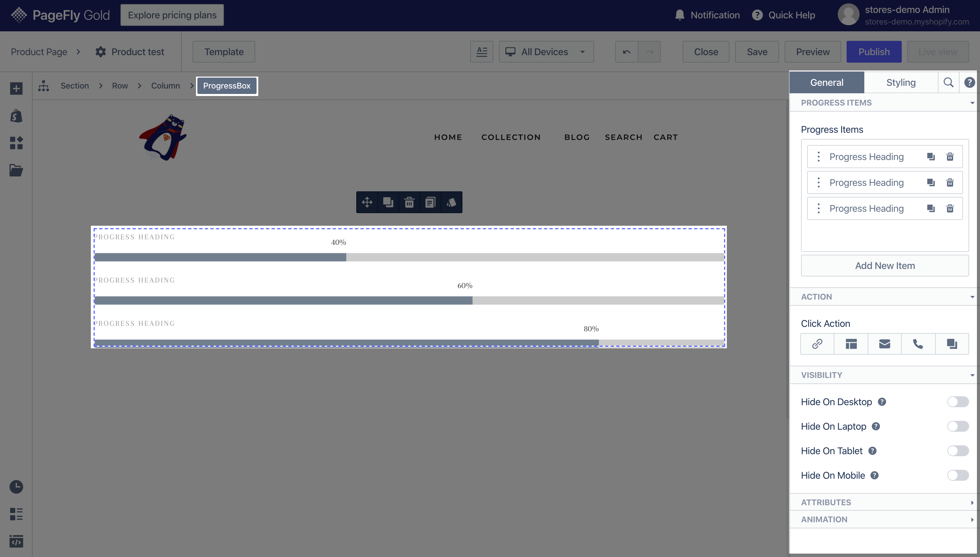This screenshot has width=980, height=557.
Task: Open the Add element plus icon
Action: pos(16,89)
